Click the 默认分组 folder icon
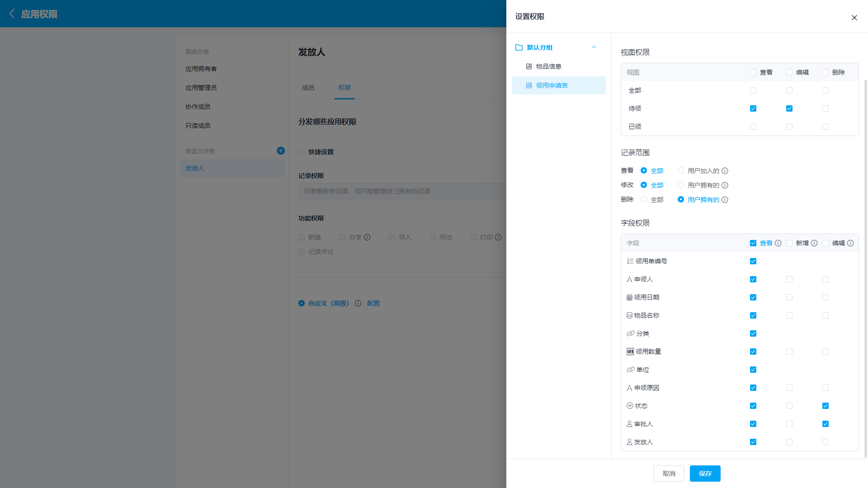Image resolution: width=868 pixels, height=488 pixels. 519,47
